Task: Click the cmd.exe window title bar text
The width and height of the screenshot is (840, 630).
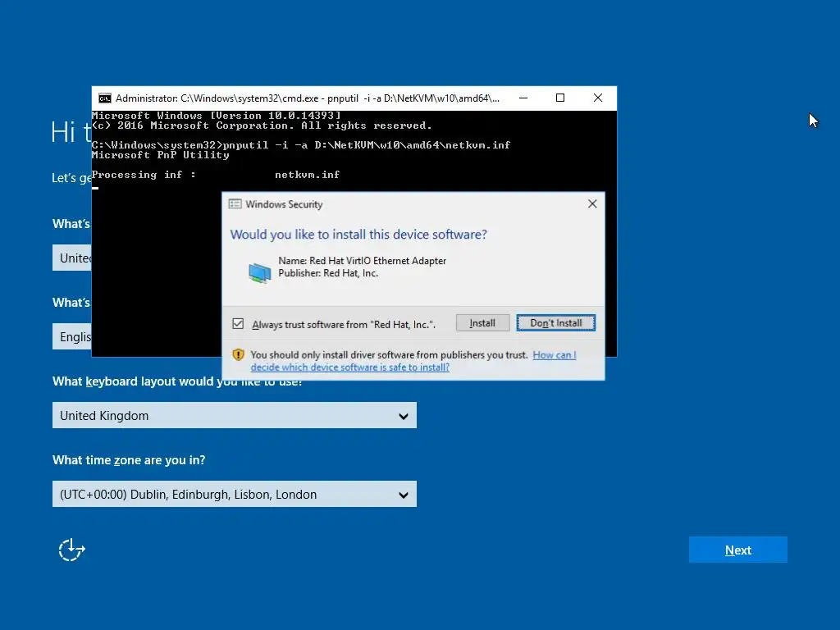Action: tap(308, 98)
